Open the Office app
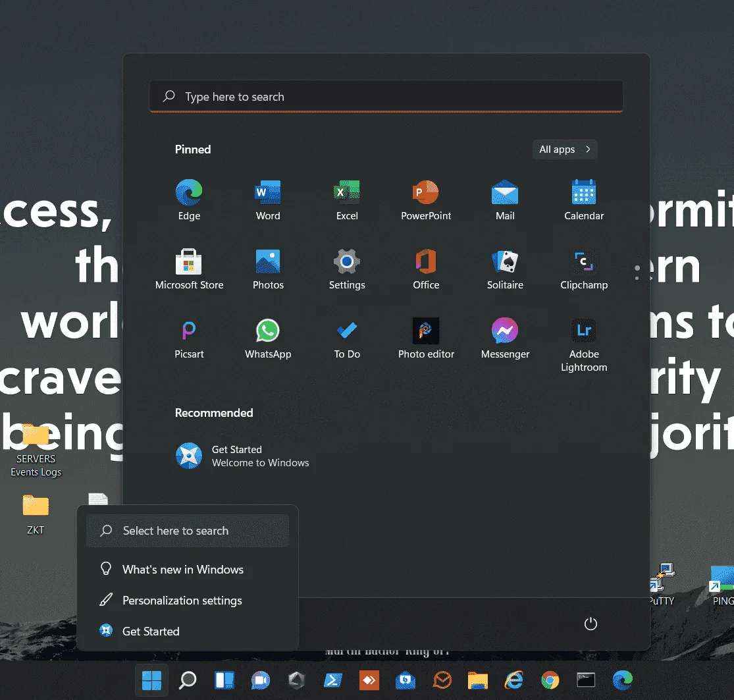The width and height of the screenshot is (734, 700). (426, 269)
